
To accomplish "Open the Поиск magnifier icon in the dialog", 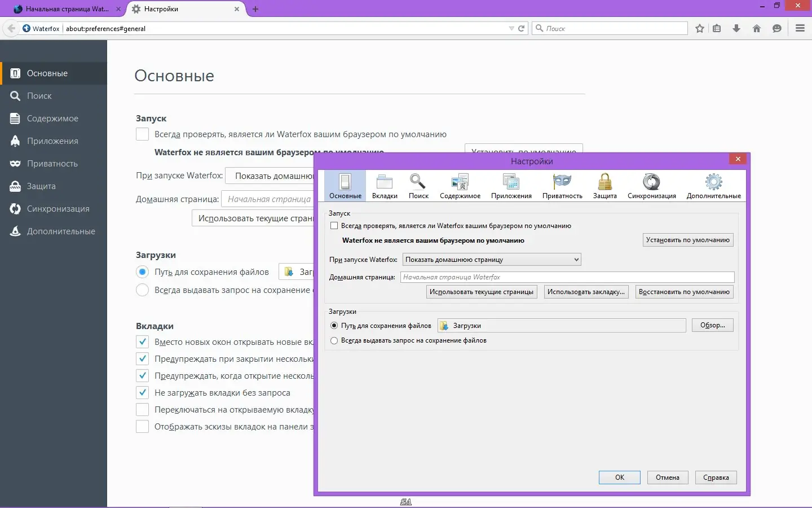I will coord(418,186).
